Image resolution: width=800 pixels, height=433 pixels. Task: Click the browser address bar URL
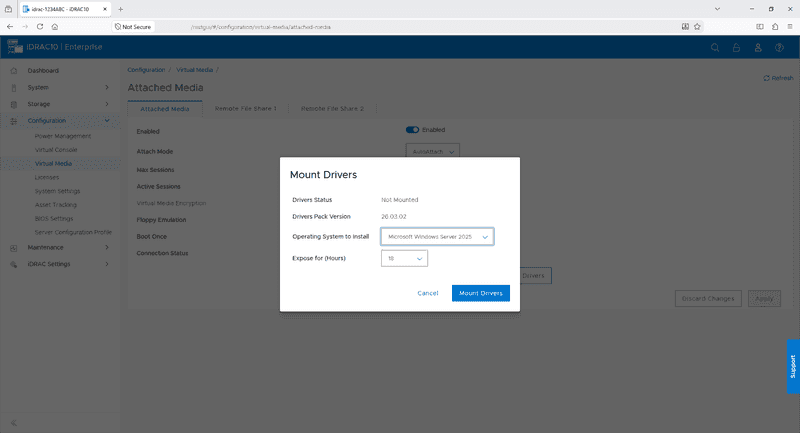(261, 27)
